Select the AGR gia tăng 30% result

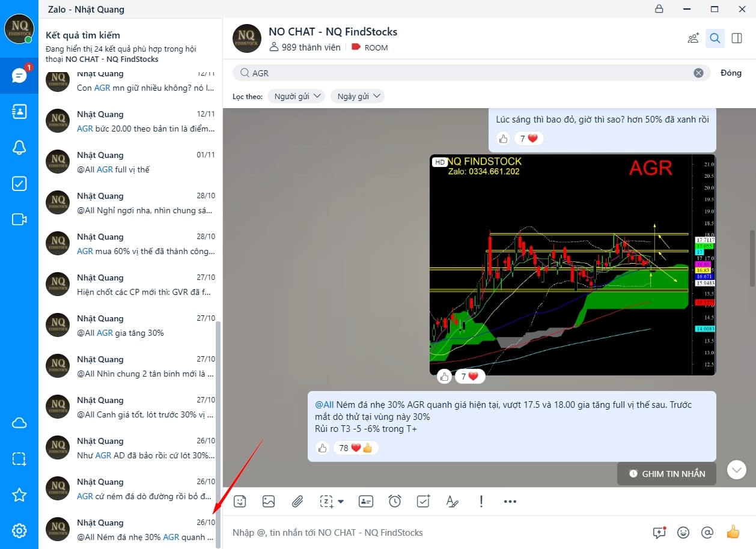130,326
